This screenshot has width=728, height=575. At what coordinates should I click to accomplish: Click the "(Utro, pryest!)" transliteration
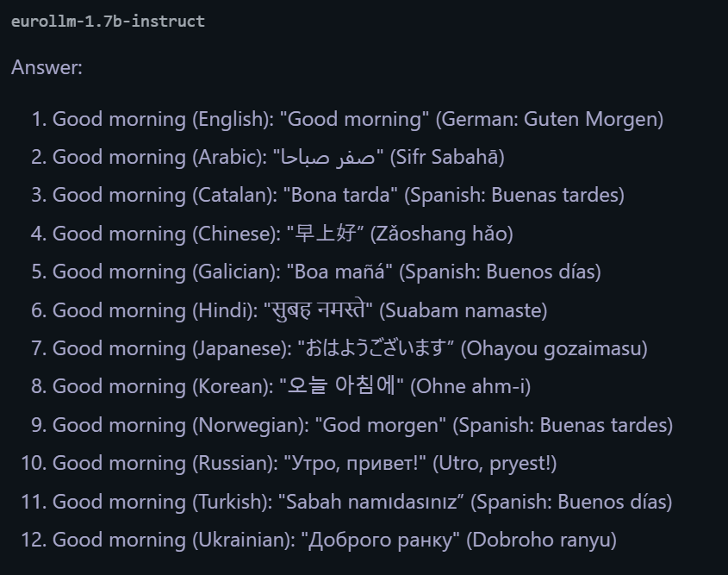495,463
